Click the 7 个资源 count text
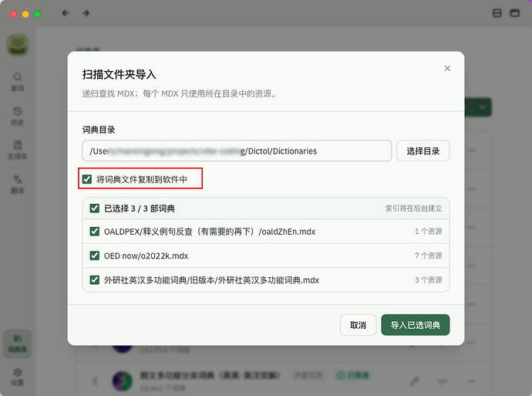Image resolution: width=532 pixels, height=396 pixels. click(428, 256)
